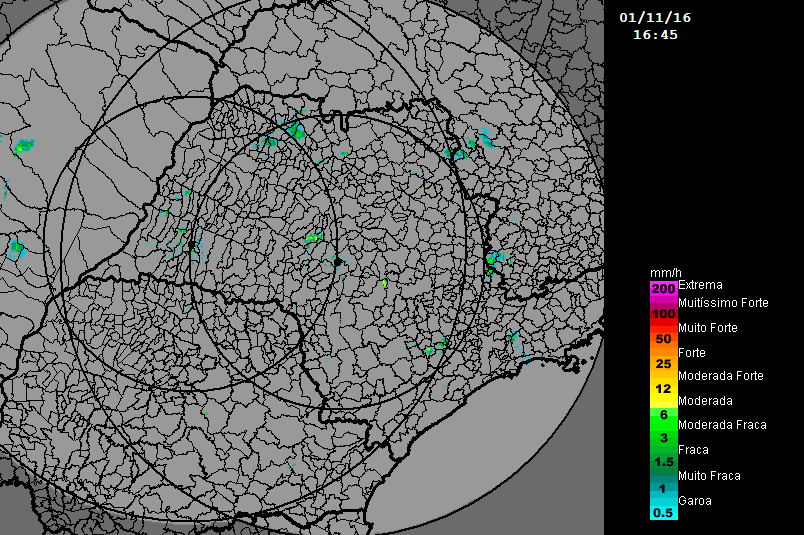804x535 pixels.
Task: Click the 16:45 time stamp
Action: pos(655,34)
